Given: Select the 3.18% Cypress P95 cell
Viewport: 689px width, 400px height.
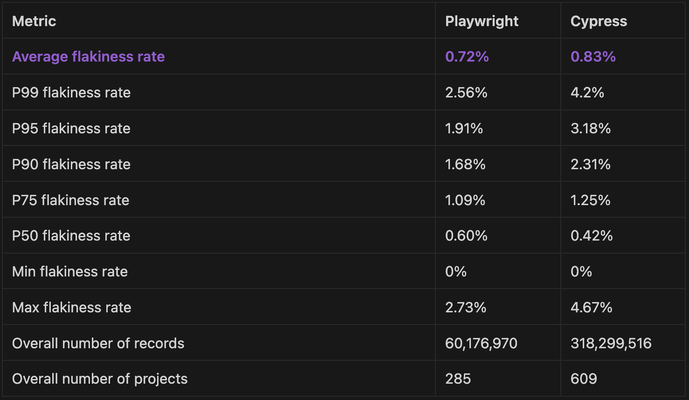Looking at the screenshot, I should pos(591,129).
